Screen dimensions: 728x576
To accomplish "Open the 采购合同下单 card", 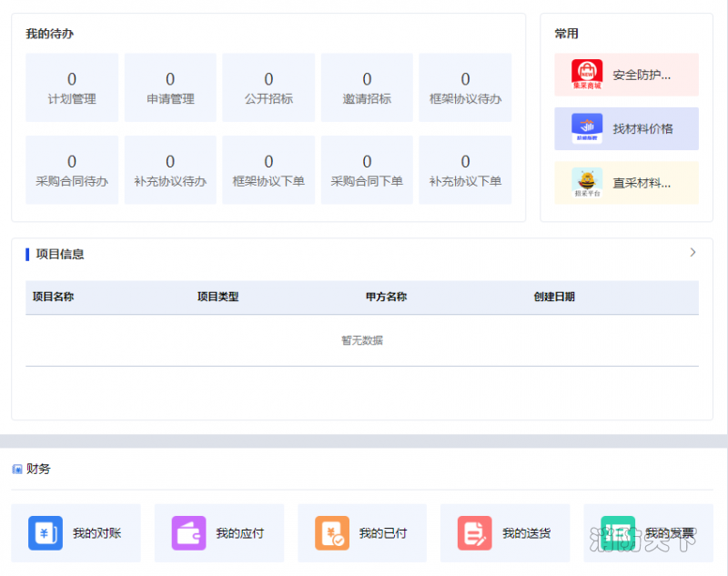I will (367, 170).
